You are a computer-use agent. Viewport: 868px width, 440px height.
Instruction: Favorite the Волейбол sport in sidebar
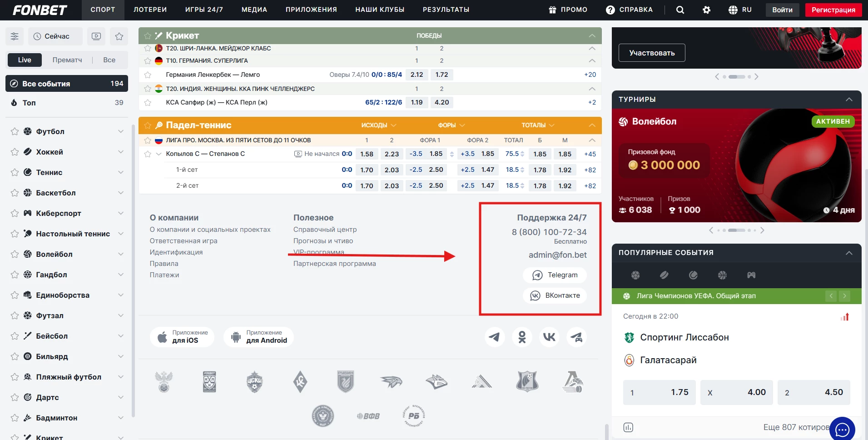(15, 254)
